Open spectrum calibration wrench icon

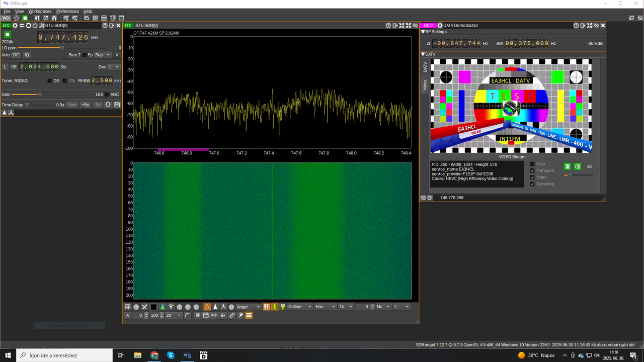241,315
